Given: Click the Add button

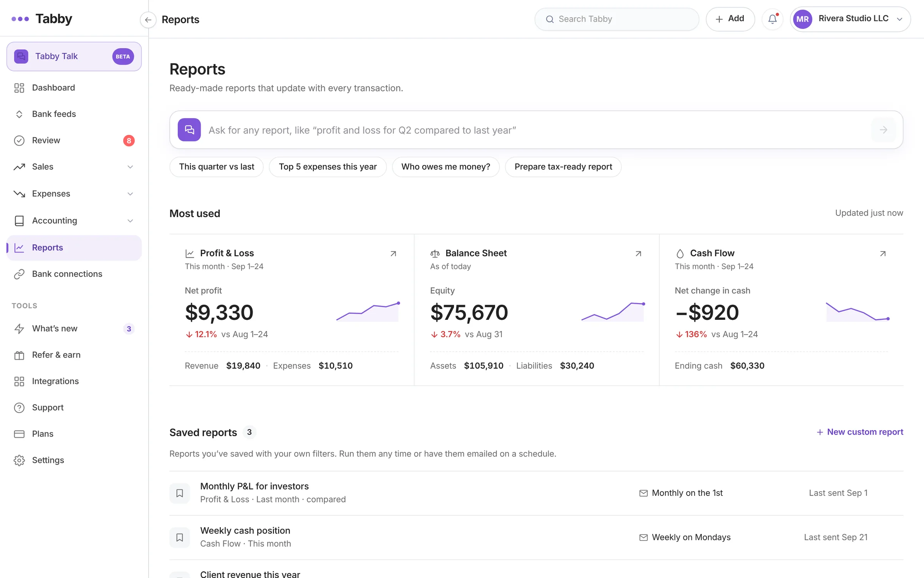Looking at the screenshot, I should [x=730, y=19].
